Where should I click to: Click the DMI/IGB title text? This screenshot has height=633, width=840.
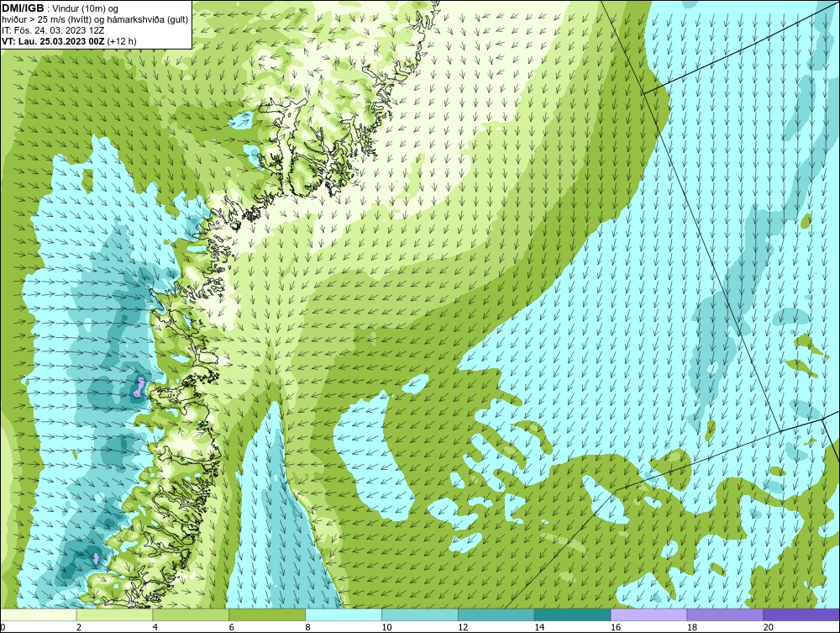pyautogui.click(x=23, y=8)
